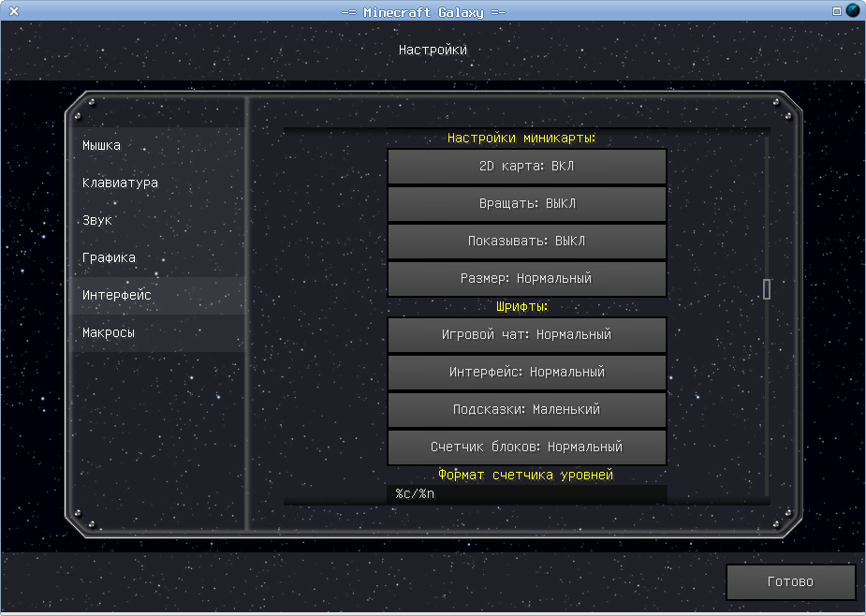Click the level counter format text field
The image size is (866, 616).
click(x=526, y=493)
